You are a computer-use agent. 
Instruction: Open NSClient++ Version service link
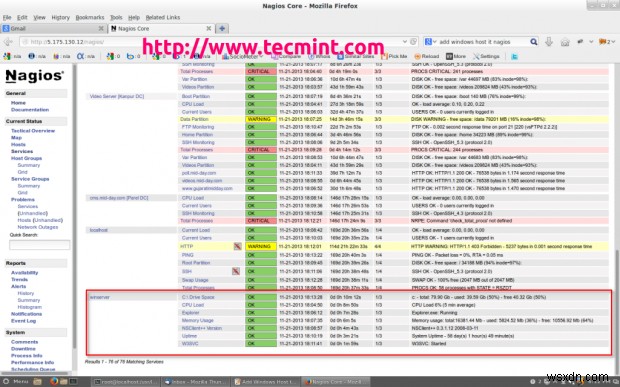pyautogui.click(x=202, y=328)
